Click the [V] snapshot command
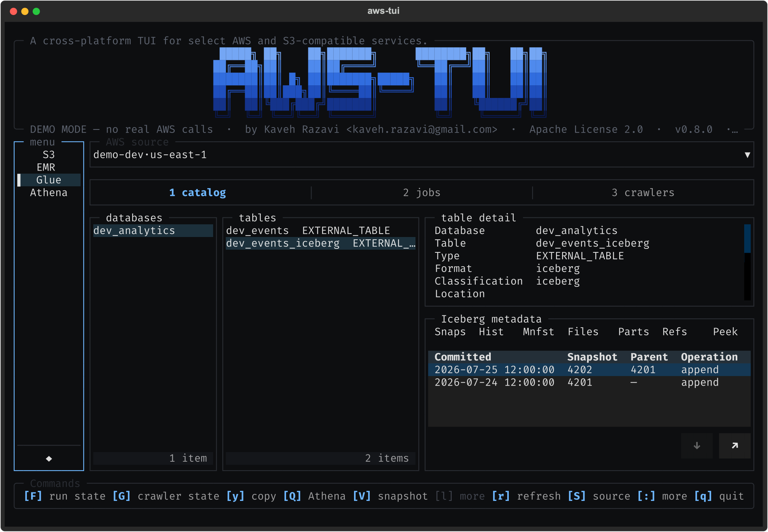This screenshot has width=768, height=532. click(x=390, y=496)
